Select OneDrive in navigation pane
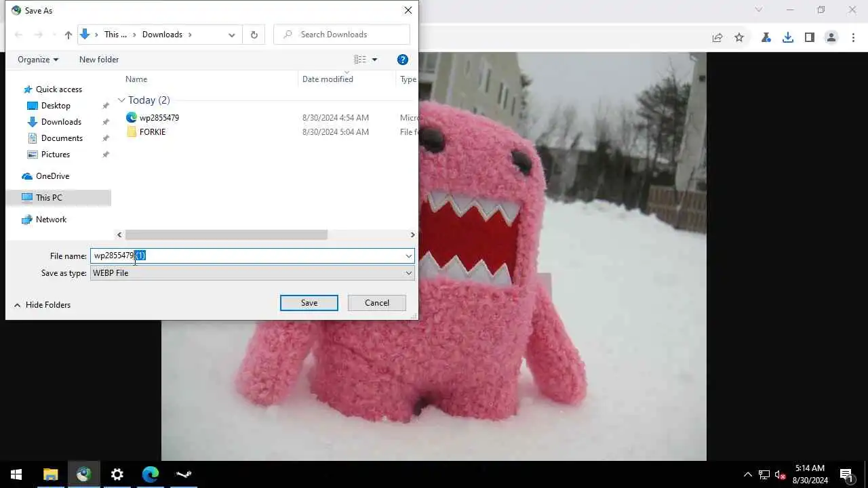868x488 pixels. tap(52, 176)
